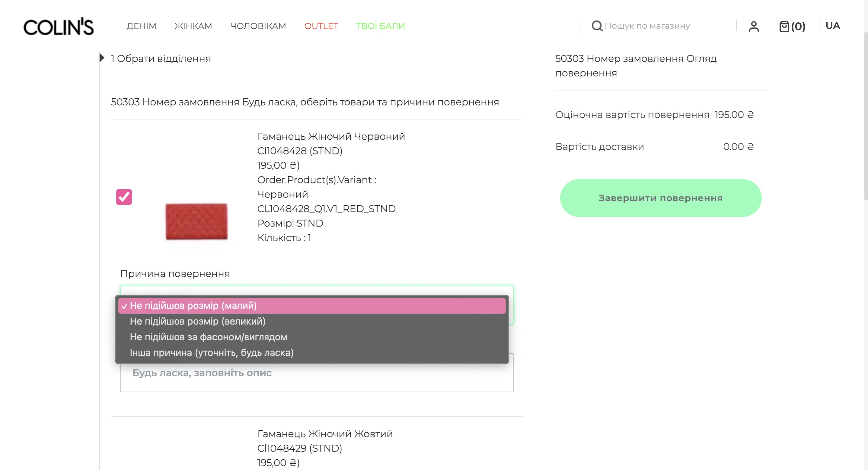The height and width of the screenshot is (470, 868).
Task: Open ТВОЇ БАЛИ page
Action: point(380,26)
